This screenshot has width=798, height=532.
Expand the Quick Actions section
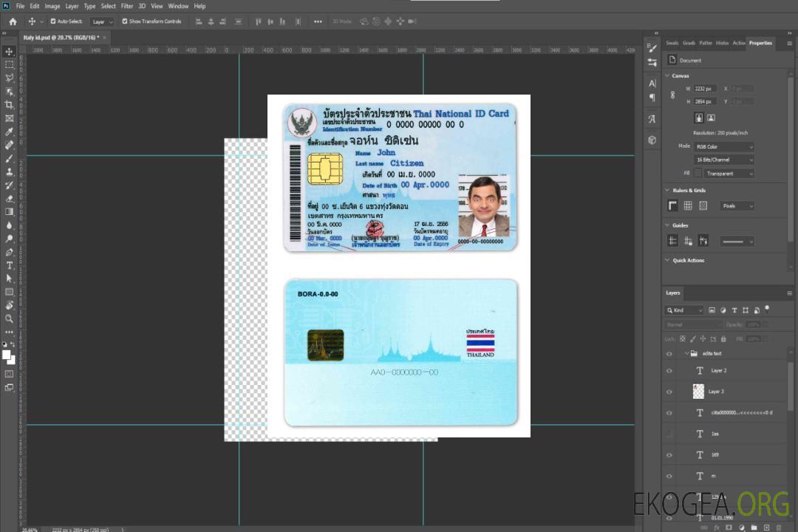click(667, 260)
